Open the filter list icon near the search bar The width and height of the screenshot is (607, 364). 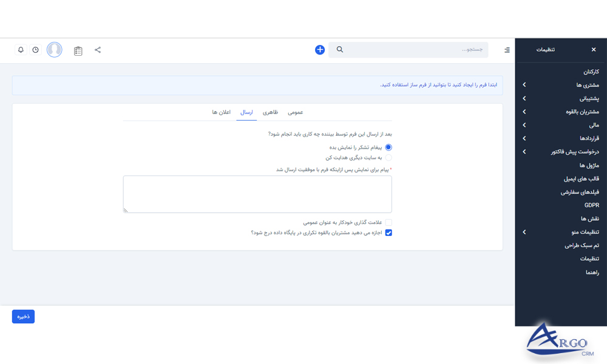pyautogui.click(x=506, y=50)
